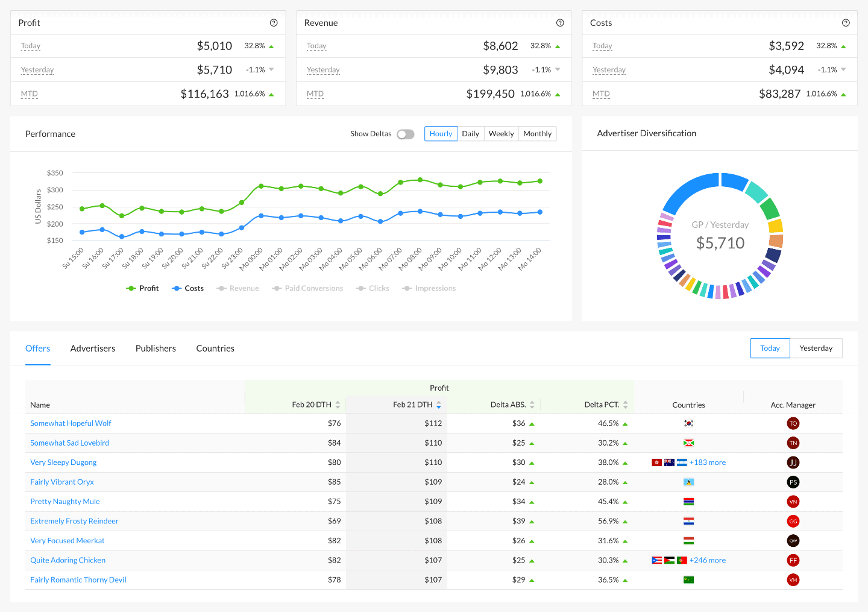The image size is (868, 612).
Task: Select the Weekly performance interval
Action: [501, 134]
